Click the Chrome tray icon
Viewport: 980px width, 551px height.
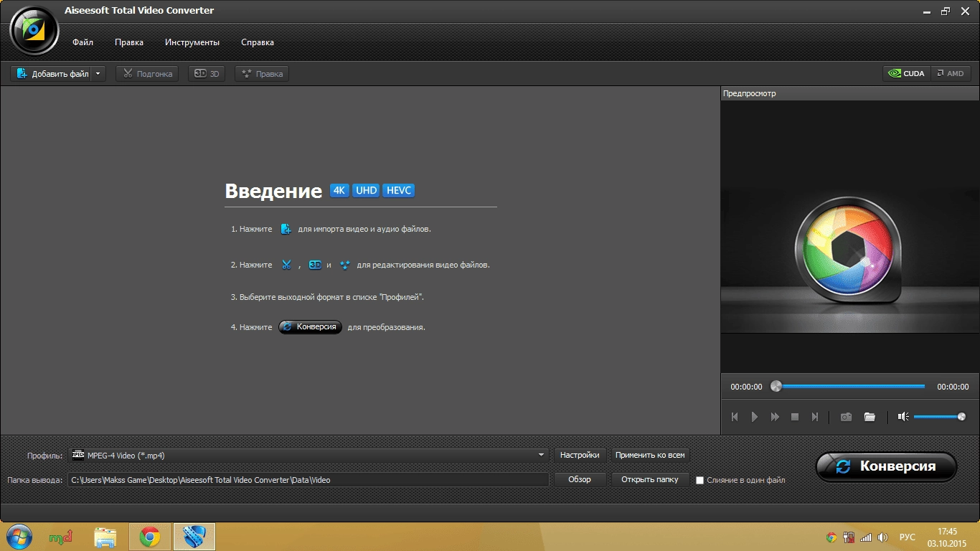831,537
